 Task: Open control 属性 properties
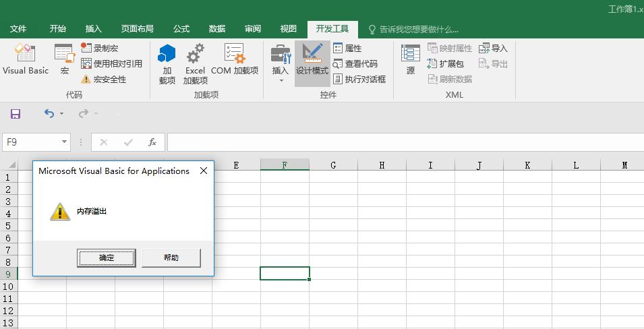347,48
